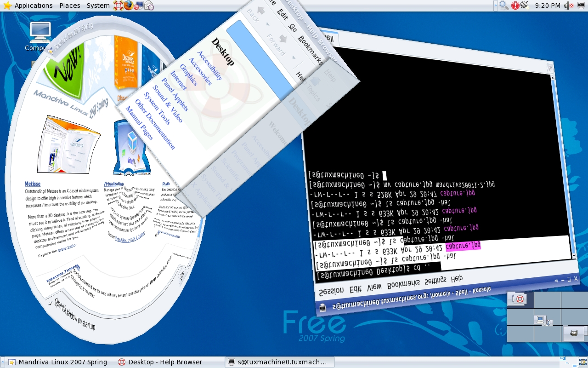
Task: Switch to Mandriva Linux 2007 Spring taskbar button
Action: (57, 362)
